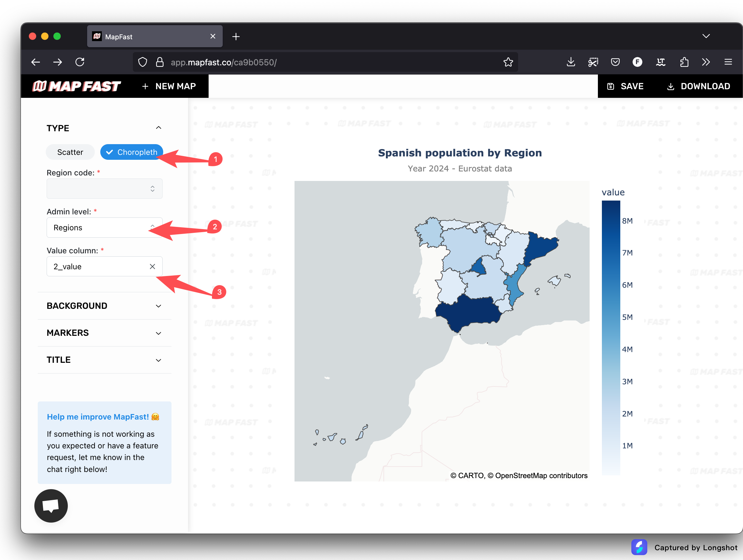The image size is (743, 560).
Task: Click the map title Spanish population by Region
Action: point(460,153)
